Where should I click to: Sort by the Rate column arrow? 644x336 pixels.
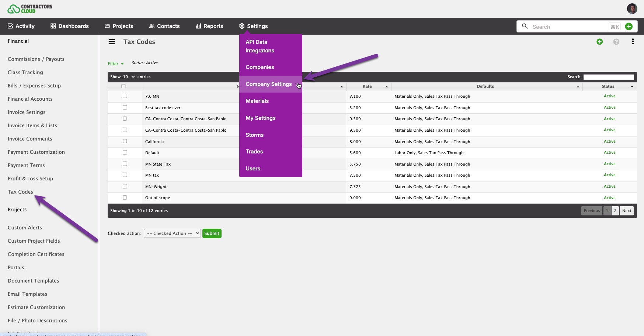click(x=386, y=87)
